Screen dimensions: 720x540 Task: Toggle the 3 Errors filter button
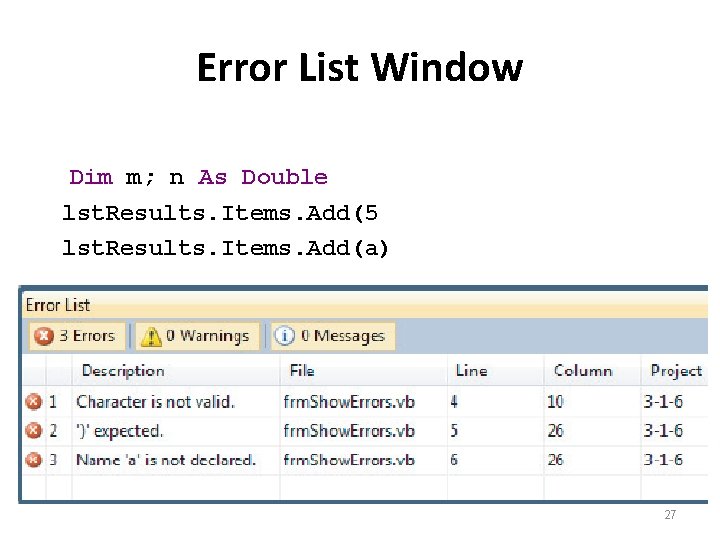(x=77, y=336)
